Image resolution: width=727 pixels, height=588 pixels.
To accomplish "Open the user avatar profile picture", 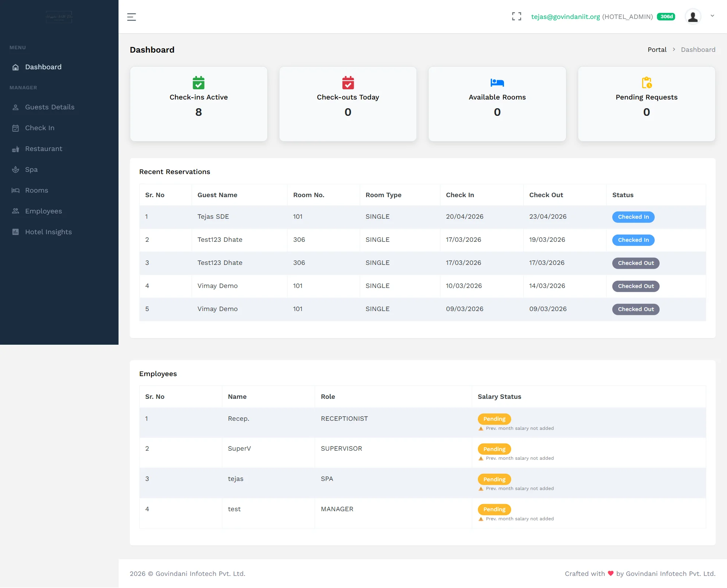I will pyautogui.click(x=693, y=17).
